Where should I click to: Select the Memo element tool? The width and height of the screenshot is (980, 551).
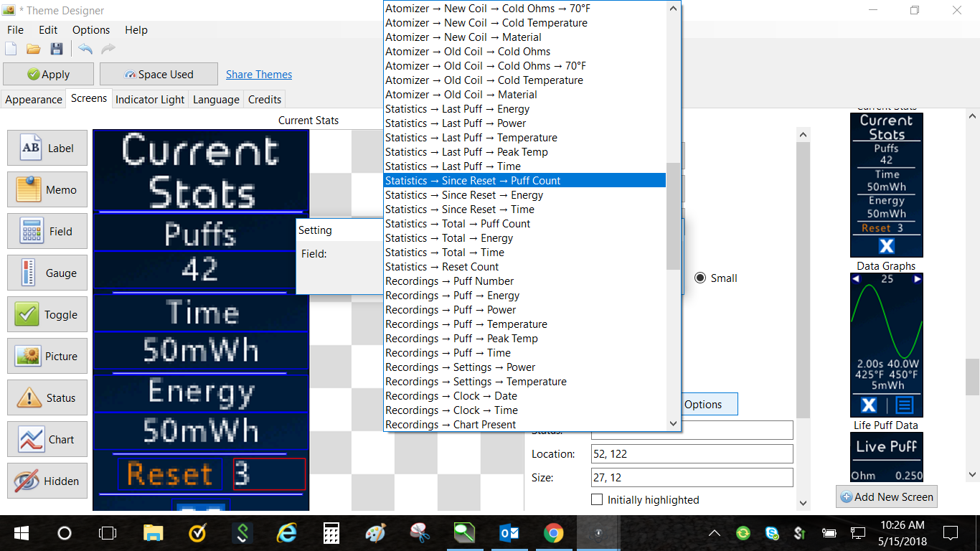coord(47,190)
